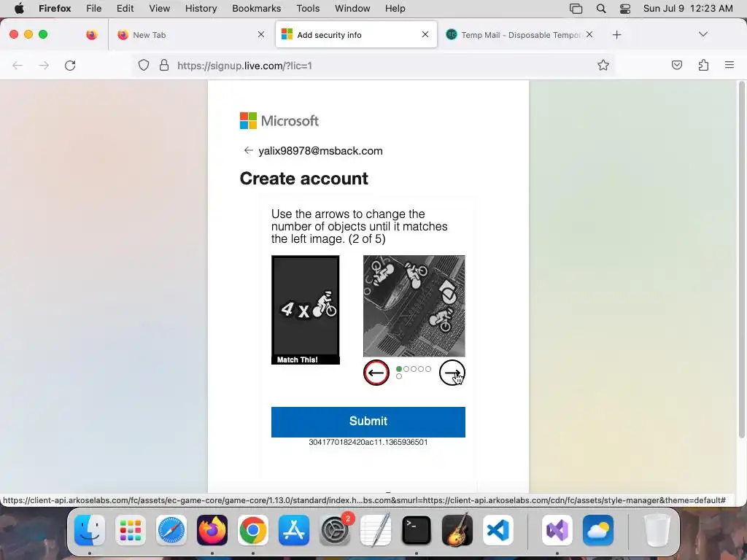Open the History menu

point(201,9)
